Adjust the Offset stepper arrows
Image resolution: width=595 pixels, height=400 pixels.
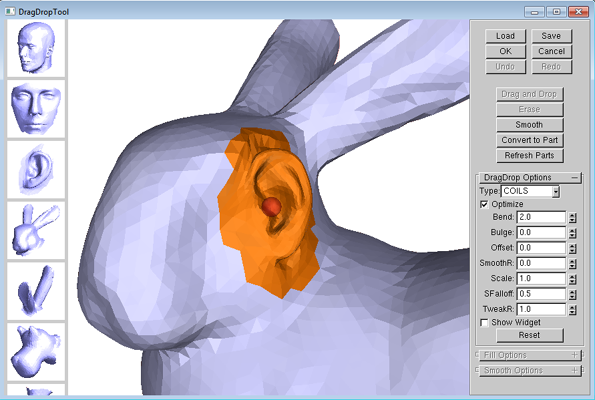click(x=573, y=249)
